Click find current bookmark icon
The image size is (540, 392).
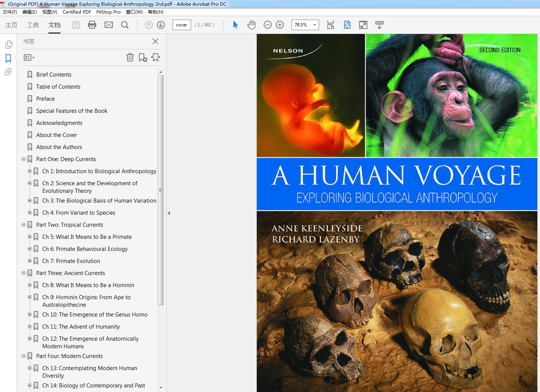click(156, 57)
